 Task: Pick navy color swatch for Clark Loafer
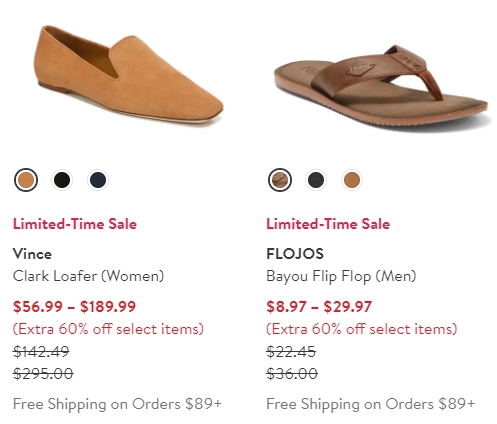[x=98, y=180]
